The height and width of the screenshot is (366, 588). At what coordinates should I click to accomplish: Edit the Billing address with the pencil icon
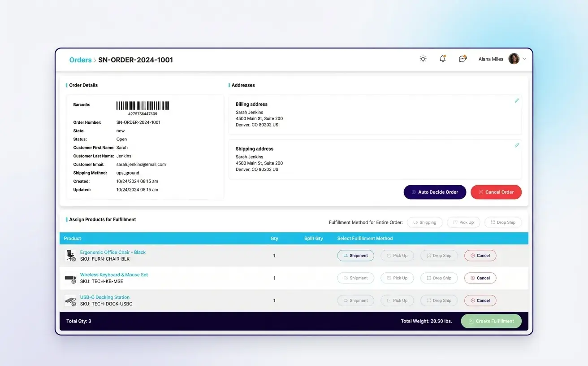point(516,100)
